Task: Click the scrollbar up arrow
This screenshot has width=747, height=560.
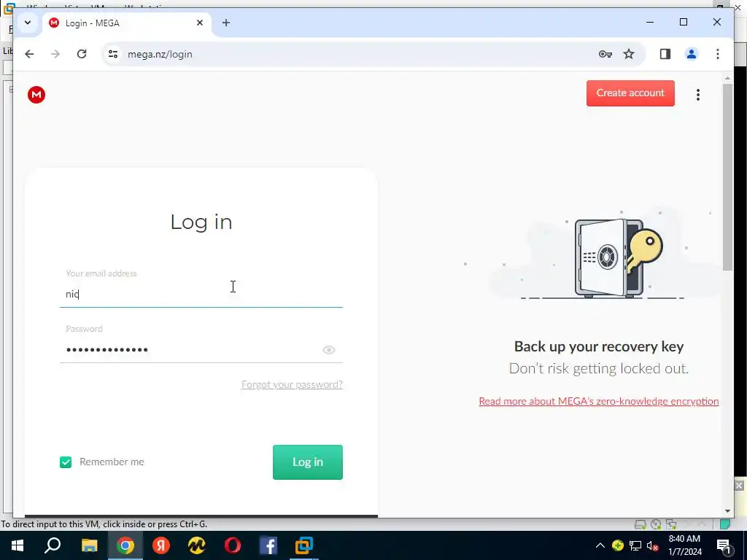Action: pos(727,78)
